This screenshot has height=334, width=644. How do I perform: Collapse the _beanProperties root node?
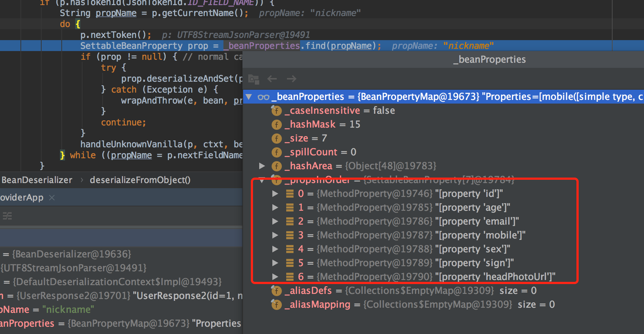[x=249, y=97]
